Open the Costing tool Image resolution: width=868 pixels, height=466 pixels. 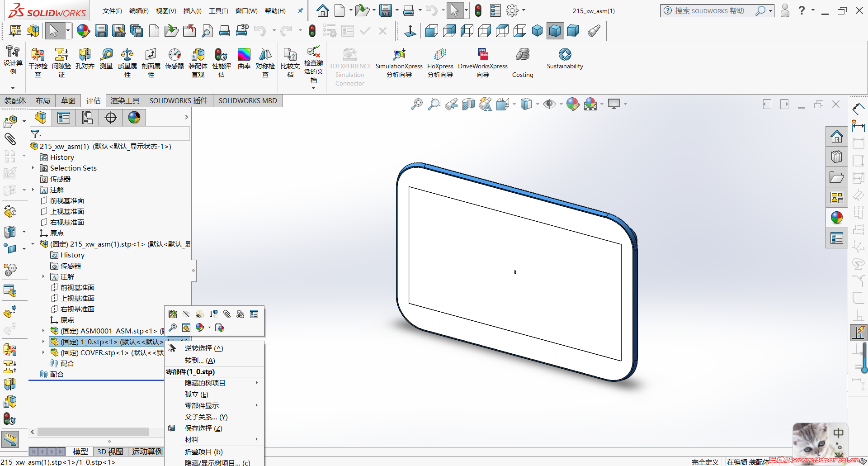point(523,62)
